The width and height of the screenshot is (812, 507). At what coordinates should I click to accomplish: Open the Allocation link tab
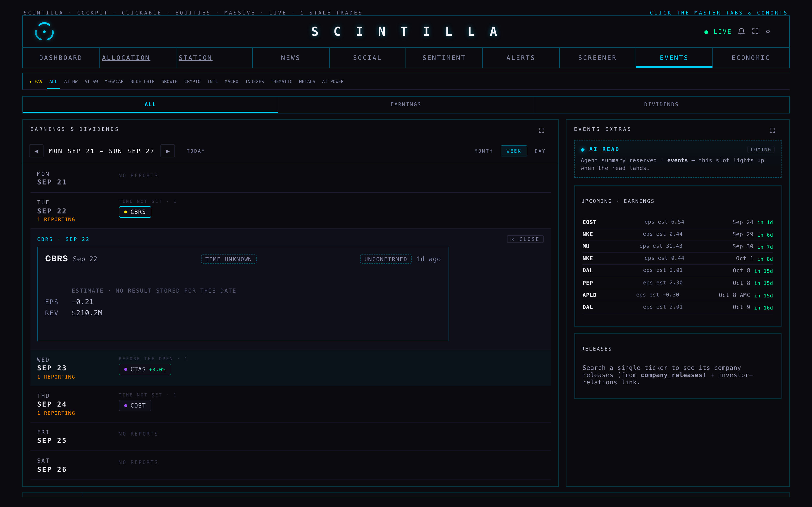(126, 58)
